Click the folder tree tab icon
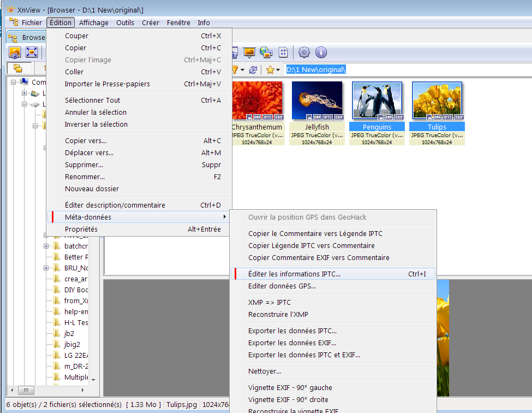 coord(18,69)
